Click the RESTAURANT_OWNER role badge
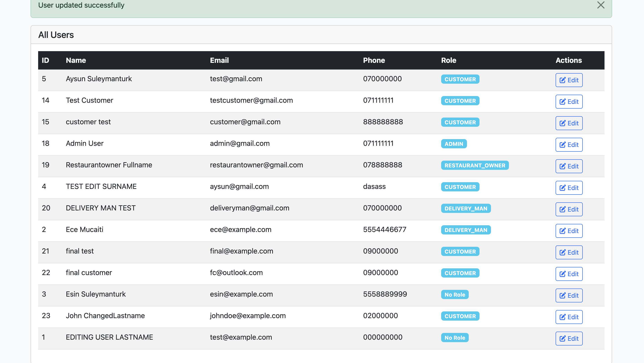Viewport: 644px width, 363px height. point(475,165)
